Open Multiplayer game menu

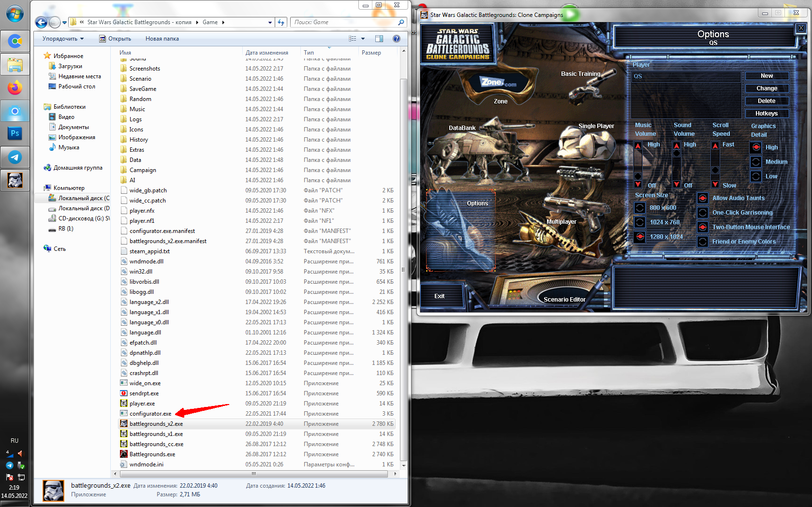(x=561, y=222)
